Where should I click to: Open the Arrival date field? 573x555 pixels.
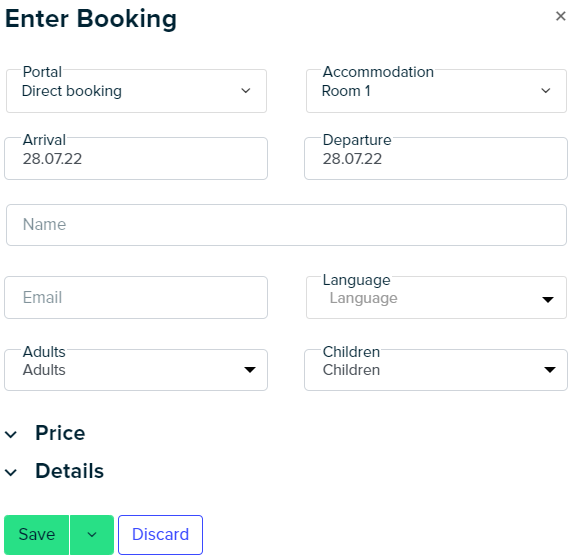pyautogui.click(x=136, y=158)
